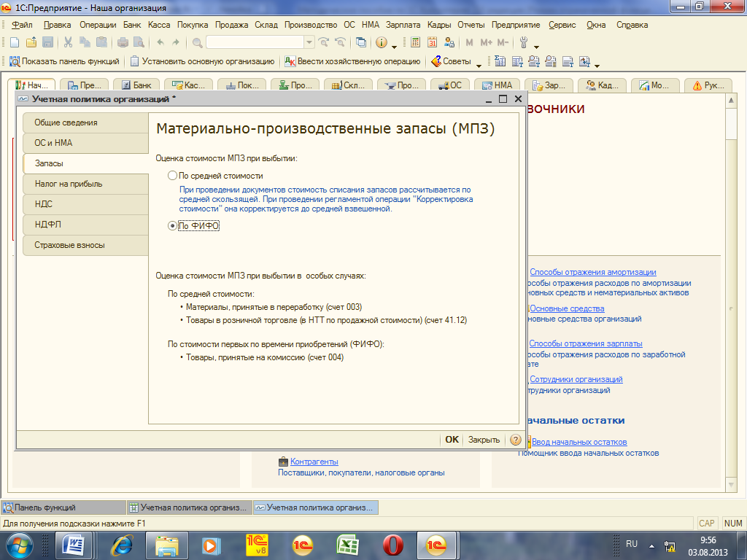Click Закрыть button in dialog
Viewport: 747px width, 560px height.
[484, 440]
